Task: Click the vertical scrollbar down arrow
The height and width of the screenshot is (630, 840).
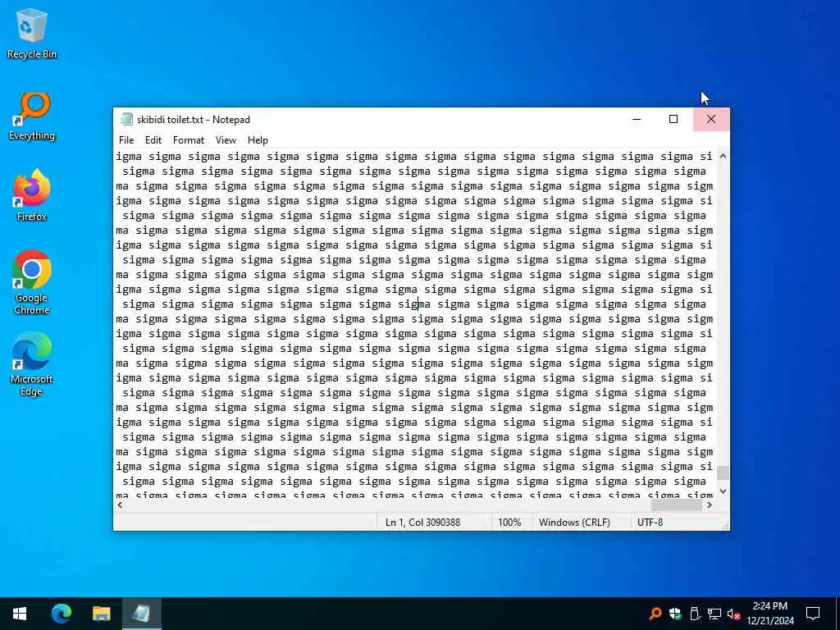Action: 723,491
